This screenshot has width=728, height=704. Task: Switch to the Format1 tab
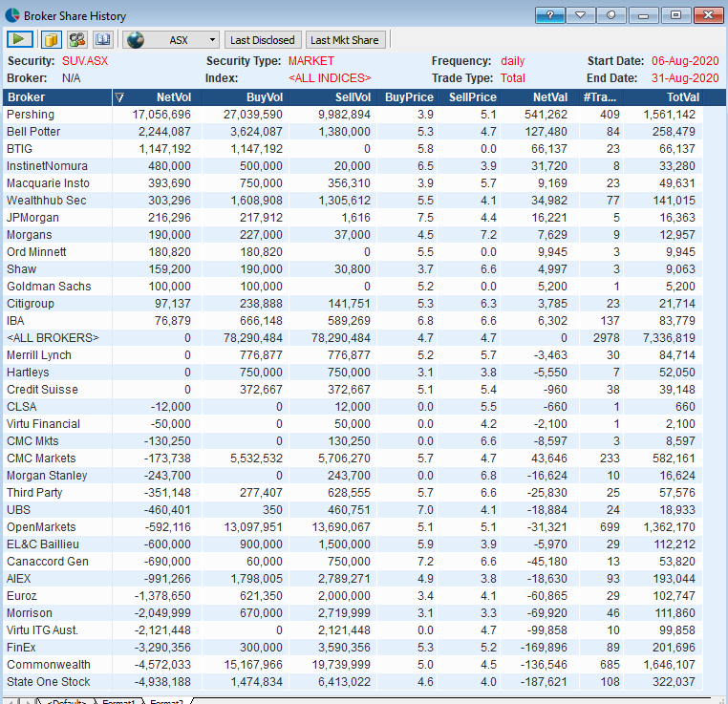click(118, 701)
